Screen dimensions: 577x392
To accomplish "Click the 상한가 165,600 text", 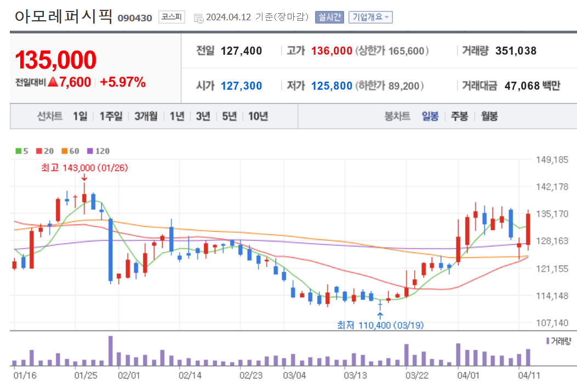I will pos(392,51).
